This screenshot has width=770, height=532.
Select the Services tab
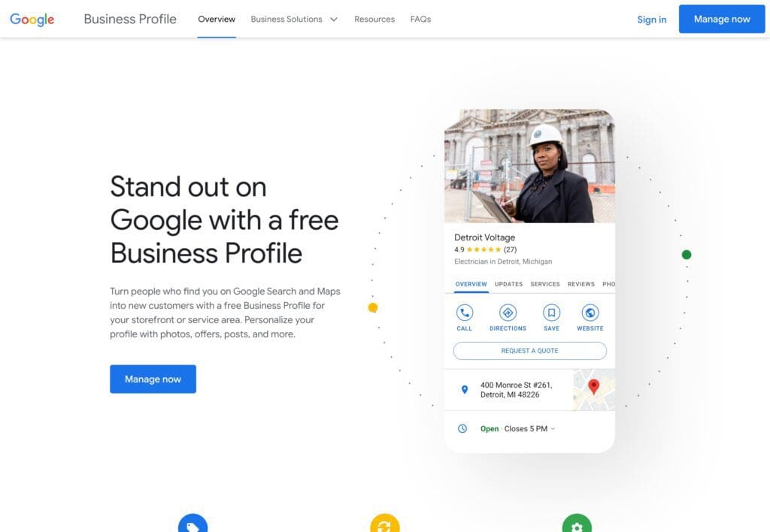[x=545, y=284]
